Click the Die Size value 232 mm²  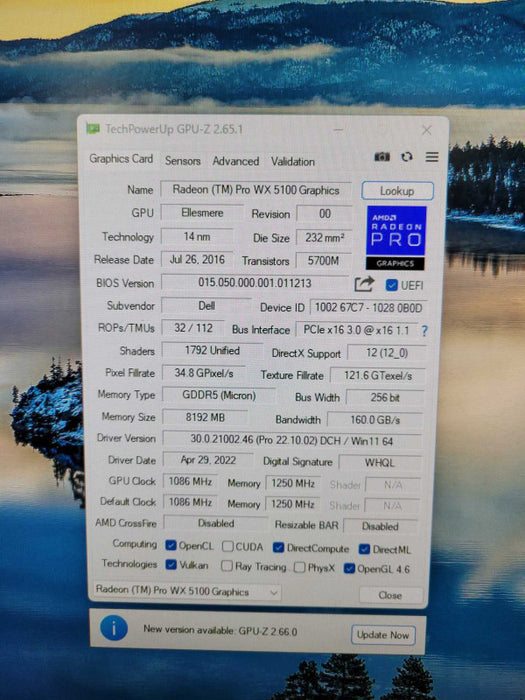(325, 238)
